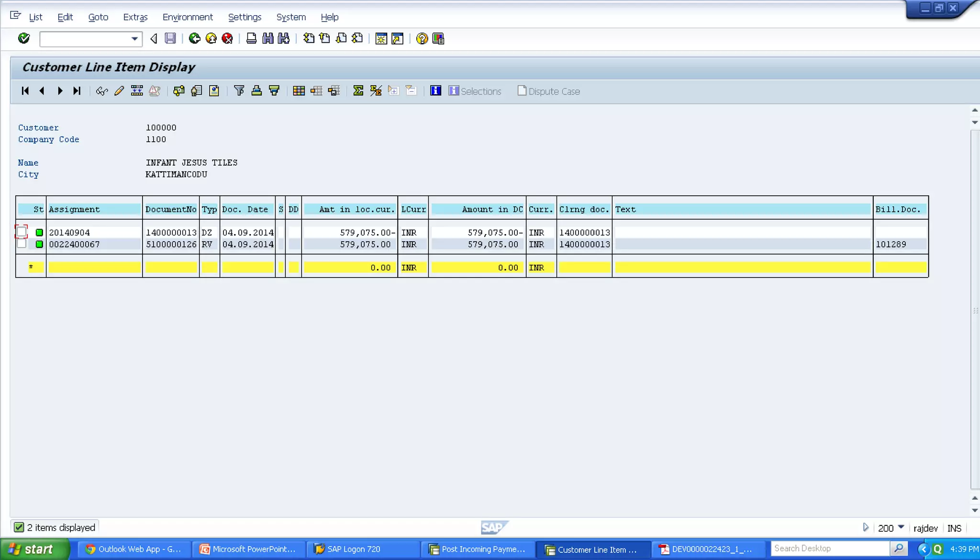Click the Sort Descending icon
Viewport: 980px width, 560px height.
coord(274,91)
